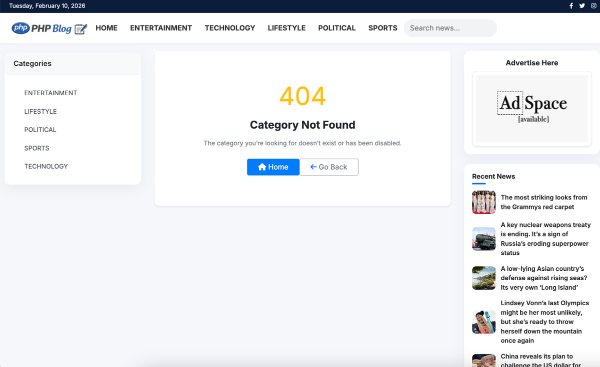Open TECHNOLOGY in top navigation
600x367 pixels.
230,28
